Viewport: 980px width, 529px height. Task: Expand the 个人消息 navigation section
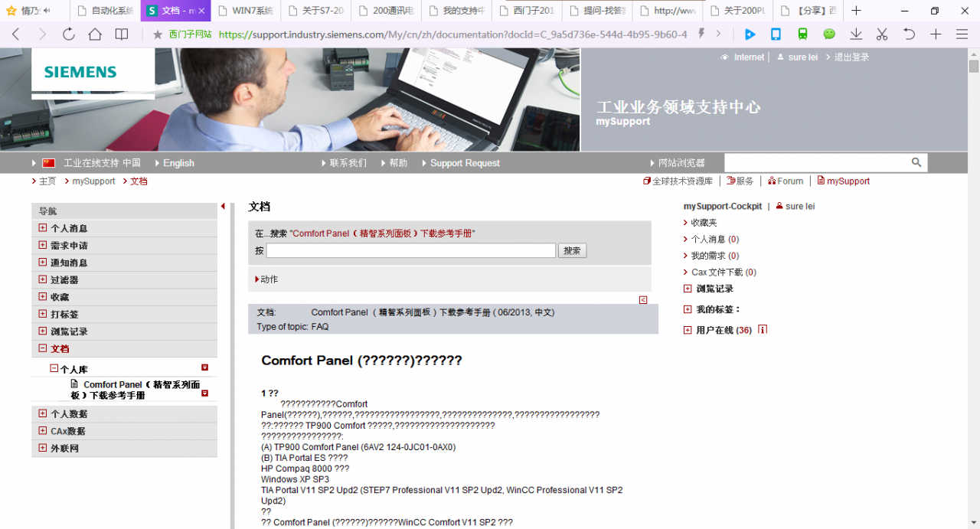(x=43, y=227)
